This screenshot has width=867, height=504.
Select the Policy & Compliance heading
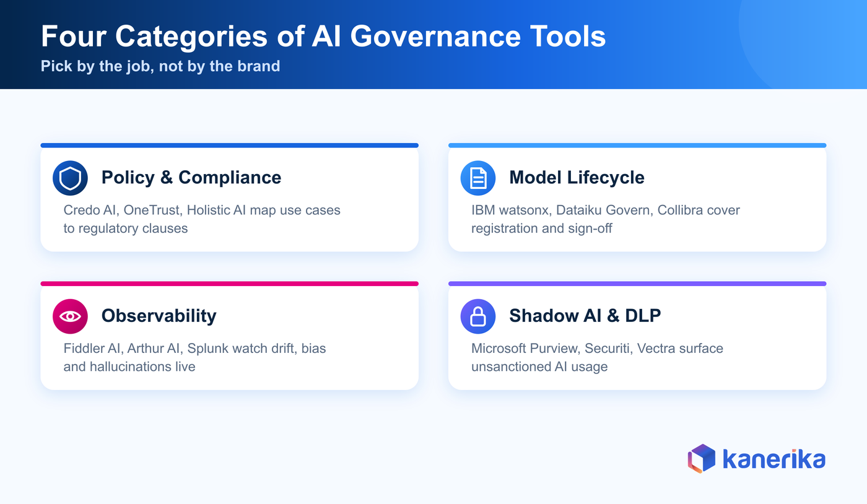191,178
